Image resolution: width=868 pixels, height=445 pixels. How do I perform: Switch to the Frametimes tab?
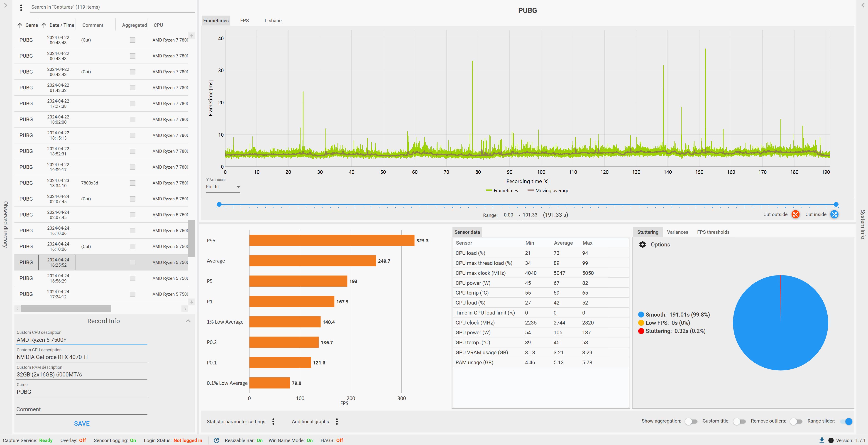tap(216, 21)
